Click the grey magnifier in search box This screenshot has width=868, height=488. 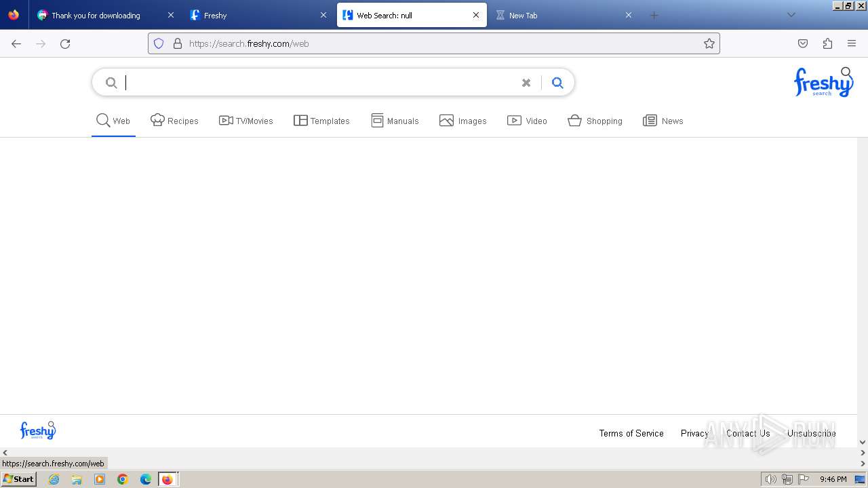111,83
